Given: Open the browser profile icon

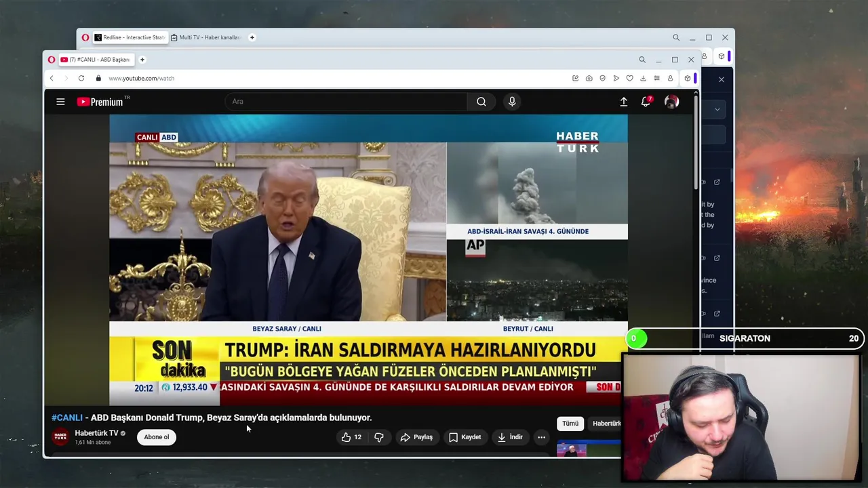Looking at the screenshot, I should (x=670, y=79).
